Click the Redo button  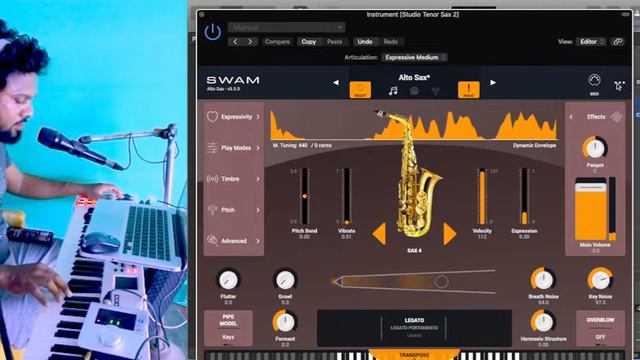click(391, 42)
